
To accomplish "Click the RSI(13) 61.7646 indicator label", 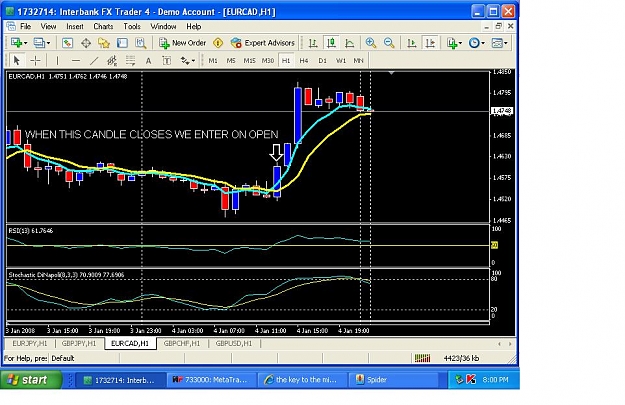I will pyautogui.click(x=31, y=230).
